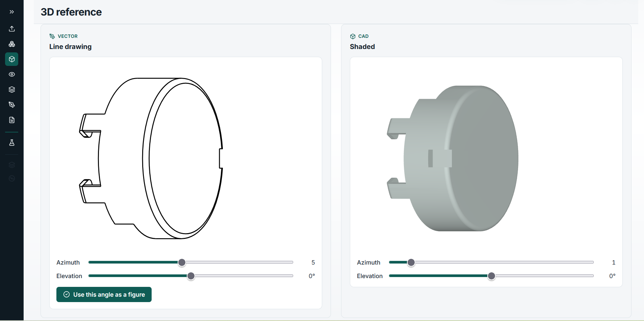Click the Elevation label under the Shaded view
644x321 pixels.
(x=370, y=276)
